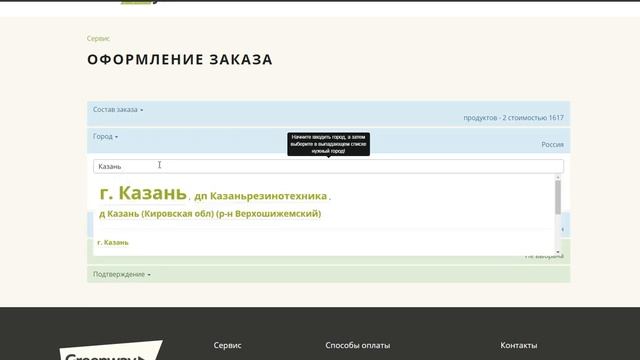Expand the Город section header

point(105,136)
